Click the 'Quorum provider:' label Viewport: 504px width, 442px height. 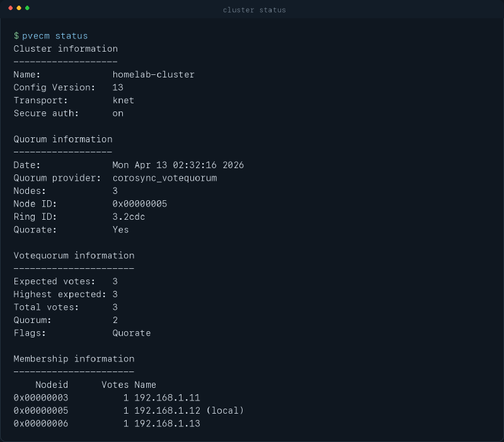[x=57, y=178]
